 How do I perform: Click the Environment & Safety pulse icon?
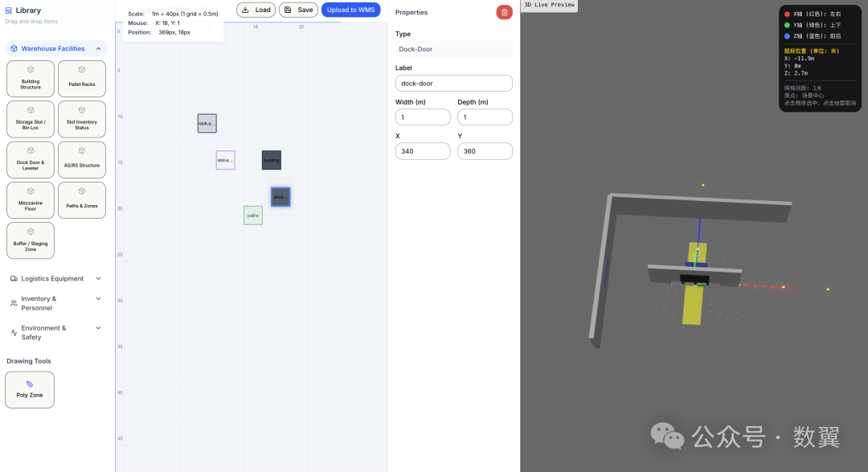(x=14, y=332)
